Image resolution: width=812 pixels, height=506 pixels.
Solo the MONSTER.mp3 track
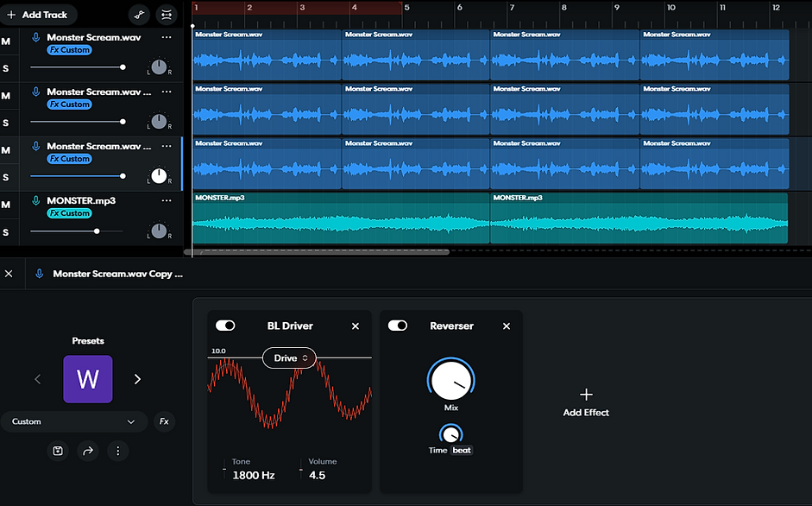pyautogui.click(x=6, y=231)
